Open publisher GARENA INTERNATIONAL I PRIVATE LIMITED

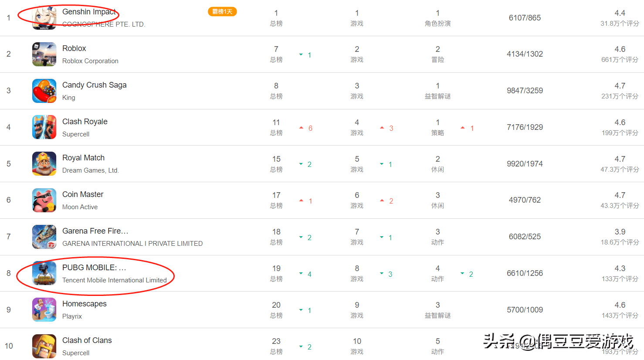coord(132,244)
